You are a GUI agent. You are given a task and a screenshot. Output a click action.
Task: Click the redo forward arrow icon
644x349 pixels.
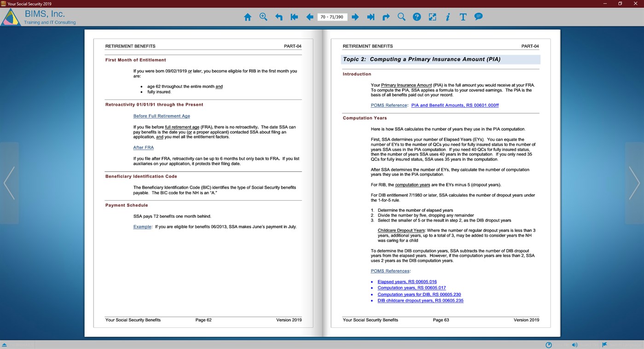(386, 17)
